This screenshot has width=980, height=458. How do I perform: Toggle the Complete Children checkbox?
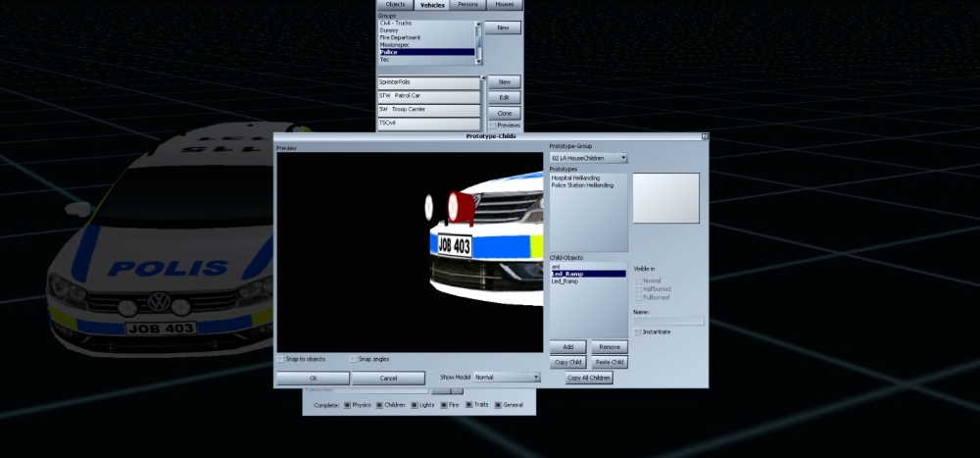click(379, 405)
